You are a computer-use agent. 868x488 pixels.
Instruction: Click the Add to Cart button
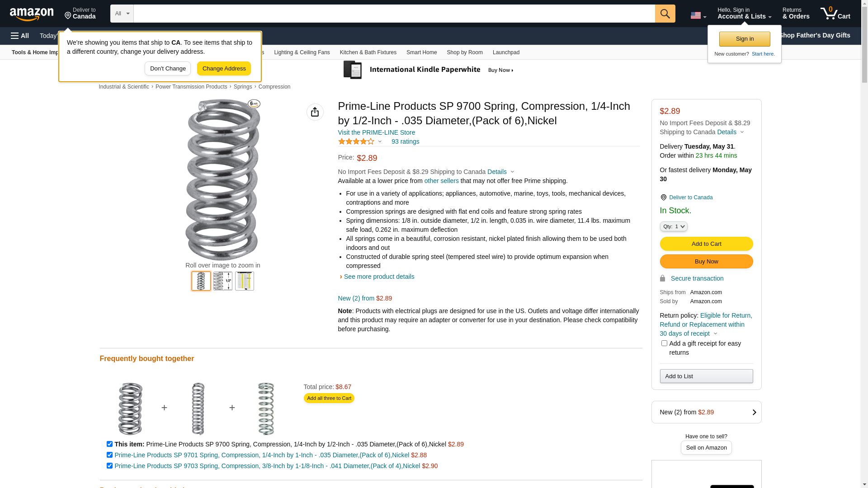coord(706,244)
